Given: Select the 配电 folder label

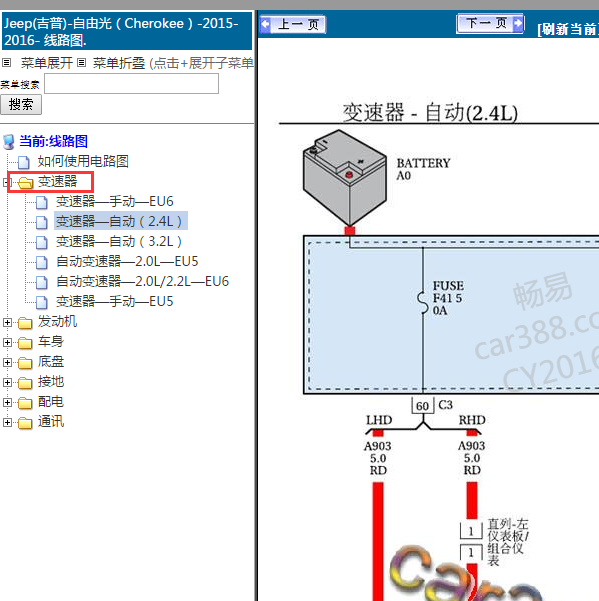Looking at the screenshot, I should [51, 401].
